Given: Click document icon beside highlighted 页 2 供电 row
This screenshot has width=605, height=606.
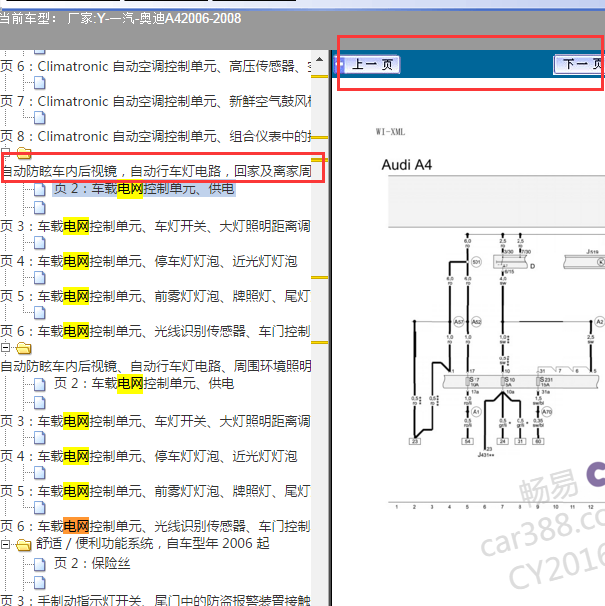Looking at the screenshot, I should [x=40, y=189].
